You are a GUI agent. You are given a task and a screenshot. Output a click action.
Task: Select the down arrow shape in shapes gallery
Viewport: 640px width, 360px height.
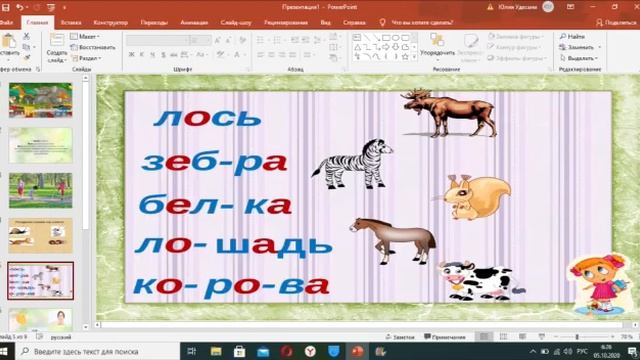pyautogui.click(x=395, y=47)
